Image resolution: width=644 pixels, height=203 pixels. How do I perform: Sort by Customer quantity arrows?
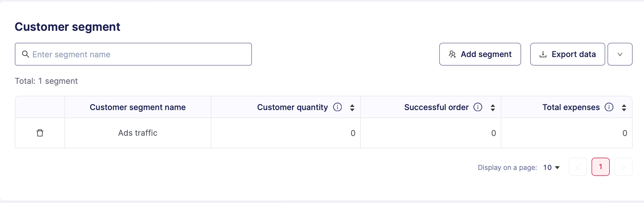pos(352,107)
